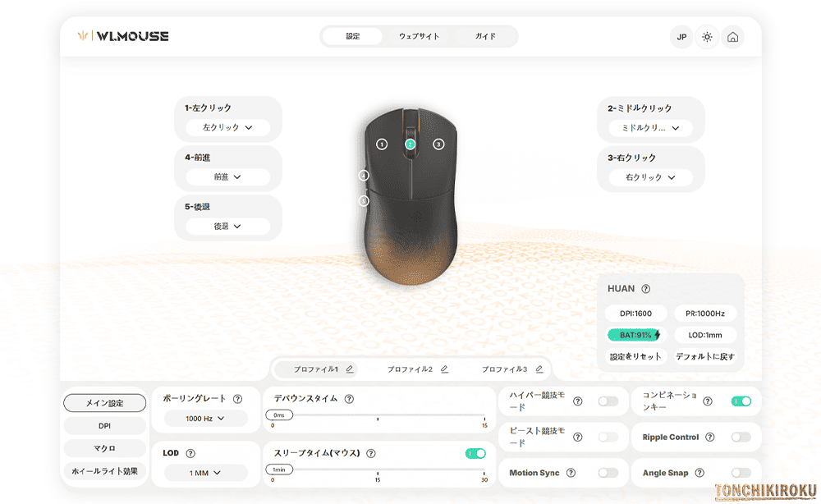Click the WLMOUSE logo
This screenshot has height=504, width=821.
pos(123,35)
